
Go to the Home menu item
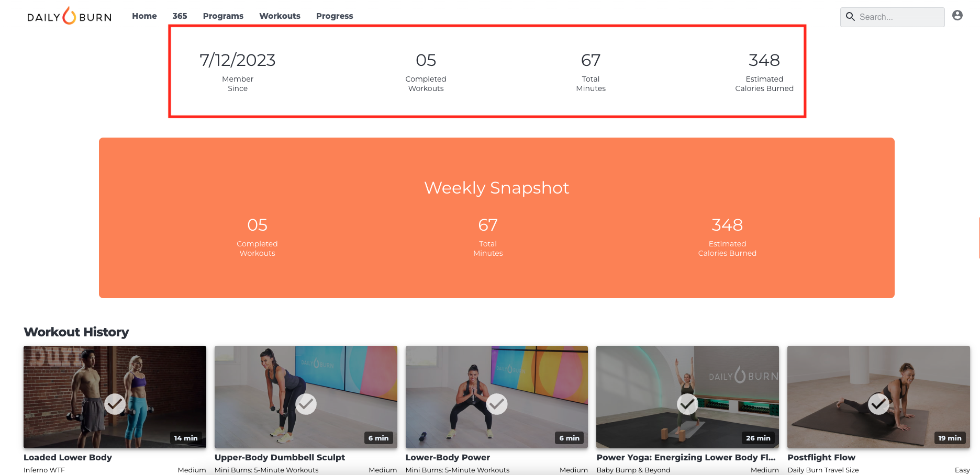click(144, 16)
